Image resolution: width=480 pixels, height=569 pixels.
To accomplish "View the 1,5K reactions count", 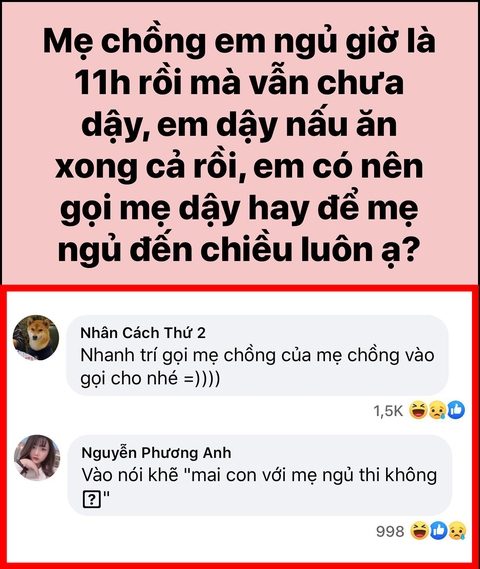I will pos(388,411).
